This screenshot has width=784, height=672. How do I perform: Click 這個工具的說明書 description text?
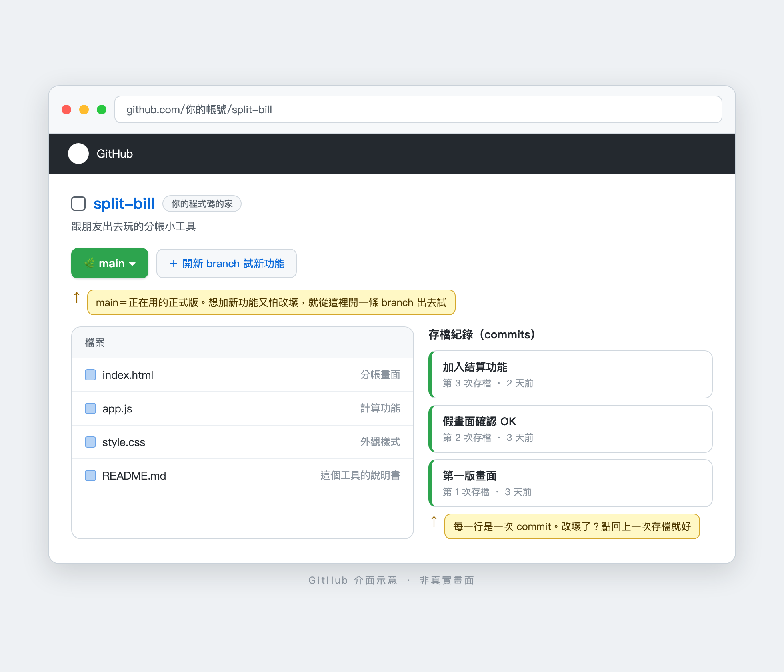click(360, 476)
